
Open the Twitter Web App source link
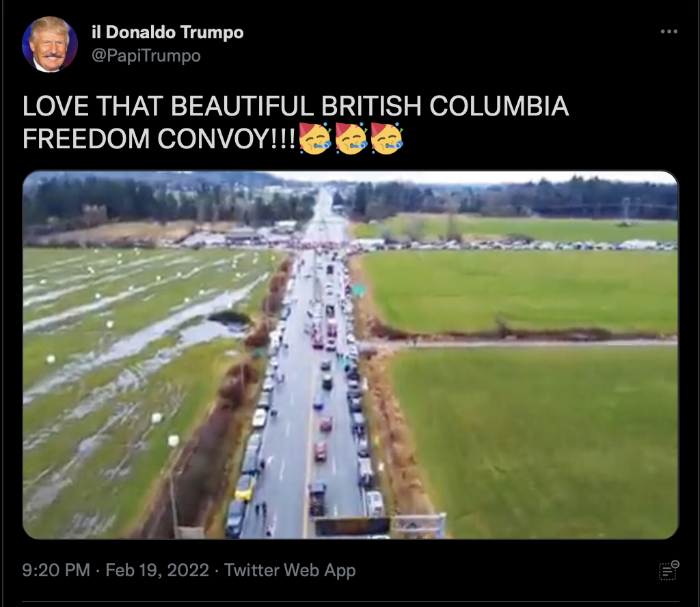[290, 570]
